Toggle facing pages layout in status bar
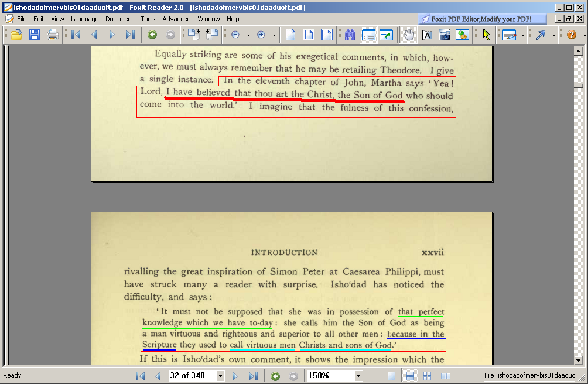 tap(446, 376)
